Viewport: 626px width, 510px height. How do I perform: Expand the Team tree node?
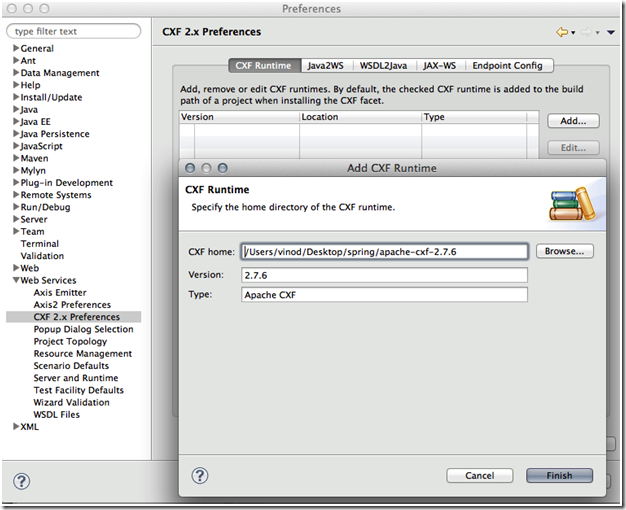point(16,231)
